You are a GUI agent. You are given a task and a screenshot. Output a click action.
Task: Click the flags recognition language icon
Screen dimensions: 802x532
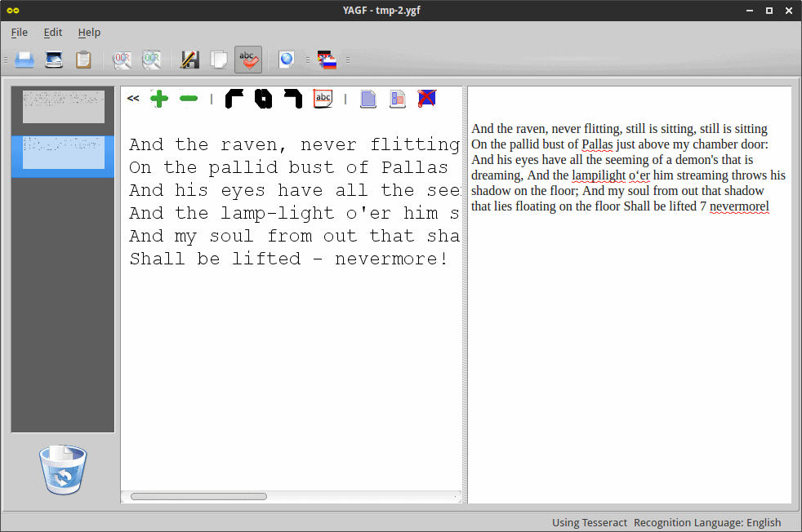[x=327, y=60]
